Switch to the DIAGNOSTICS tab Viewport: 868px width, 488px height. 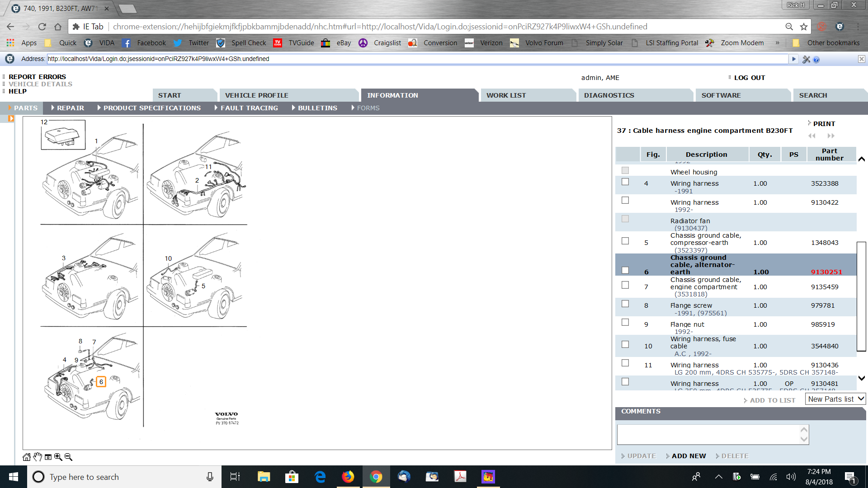(609, 95)
